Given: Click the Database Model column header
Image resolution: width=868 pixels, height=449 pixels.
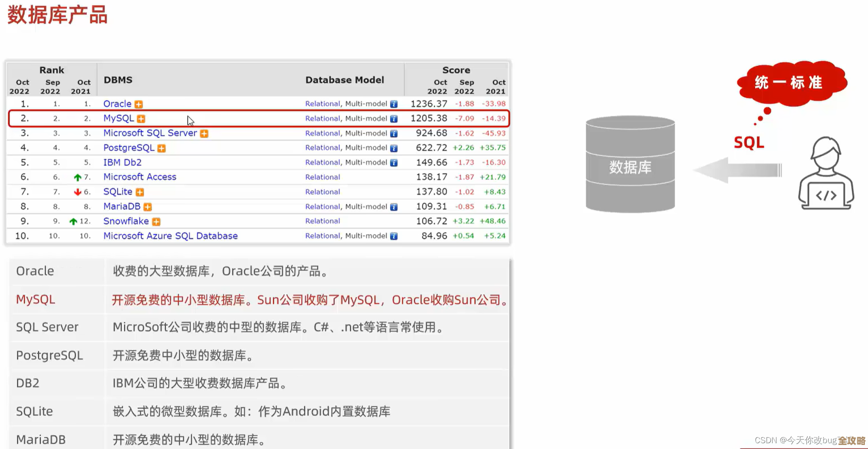Looking at the screenshot, I should point(345,79).
